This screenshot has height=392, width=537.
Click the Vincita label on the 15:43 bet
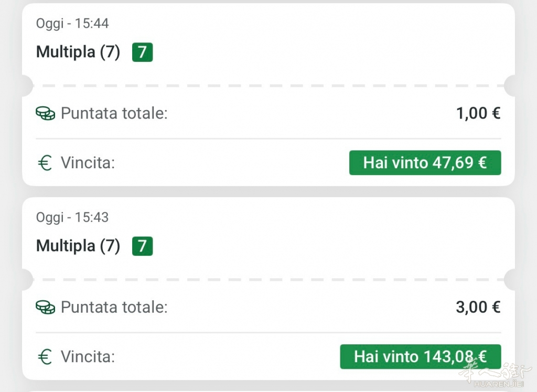point(88,357)
